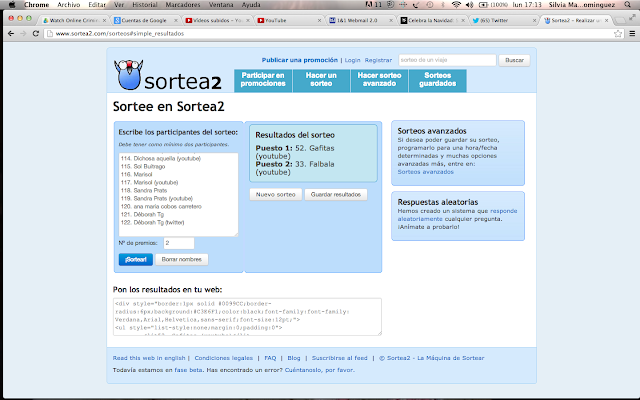Open the Historial menu
Screen dimensions: 640x400
[145, 4]
